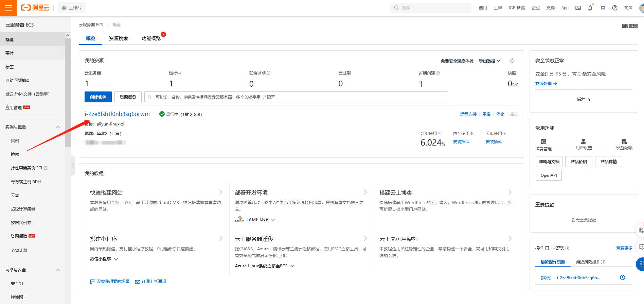This screenshot has height=304, width=644.
Task: Open the 支持 support menu
Action: click(x=551, y=8)
